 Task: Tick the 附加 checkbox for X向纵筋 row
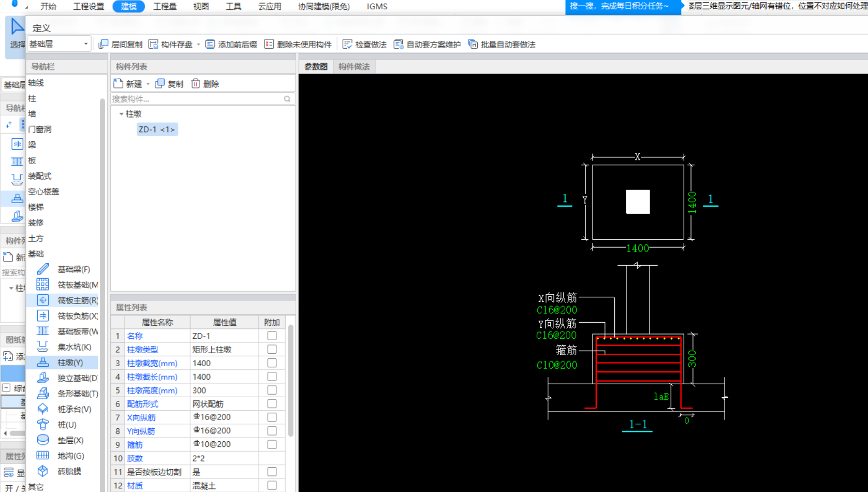(x=272, y=417)
